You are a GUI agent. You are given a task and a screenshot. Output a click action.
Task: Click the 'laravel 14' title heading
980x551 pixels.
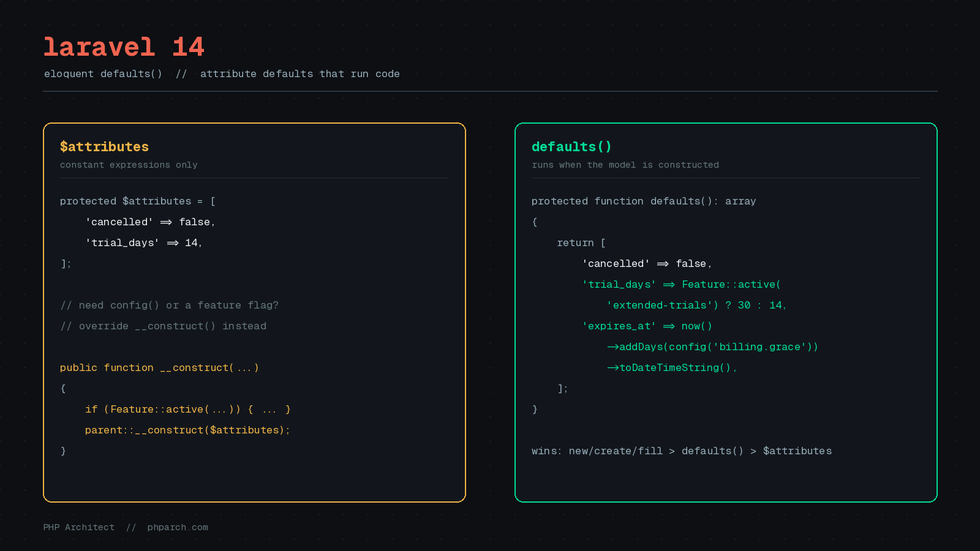click(x=124, y=47)
